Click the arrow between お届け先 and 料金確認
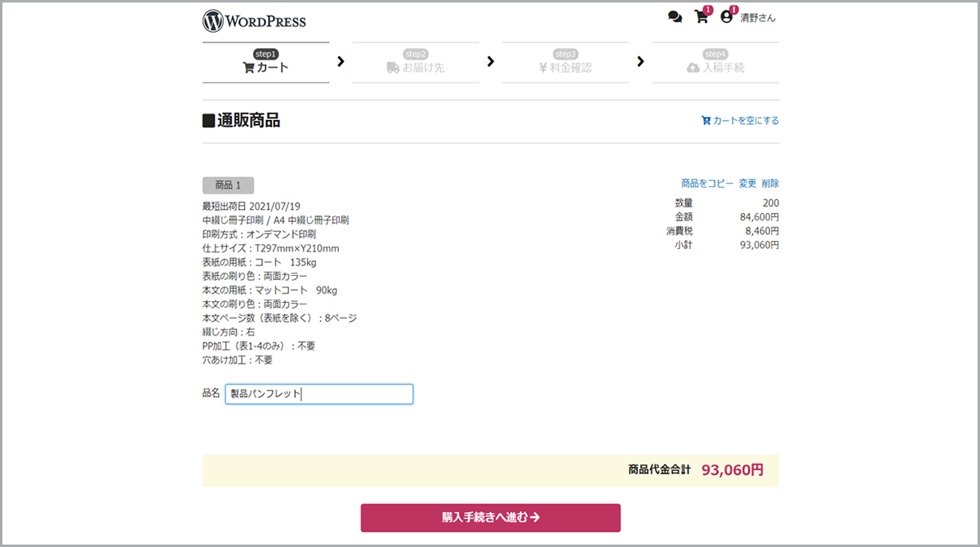The image size is (980, 547). [490, 61]
